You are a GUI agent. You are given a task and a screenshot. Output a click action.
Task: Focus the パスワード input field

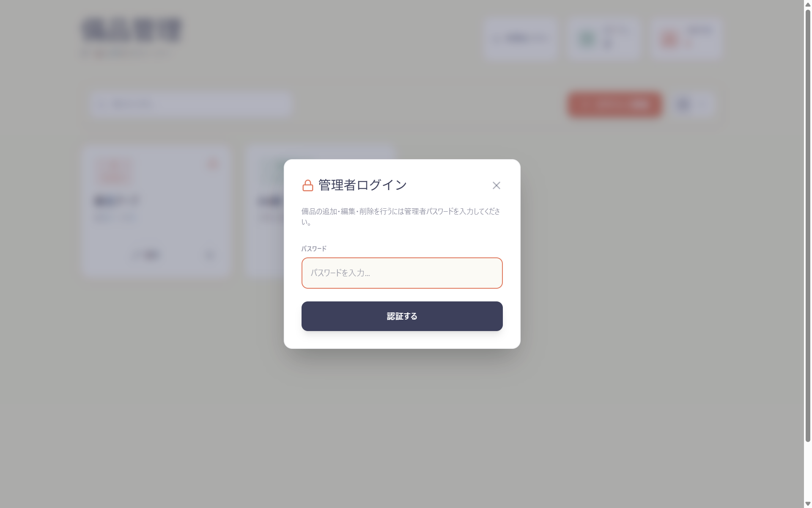(402, 273)
